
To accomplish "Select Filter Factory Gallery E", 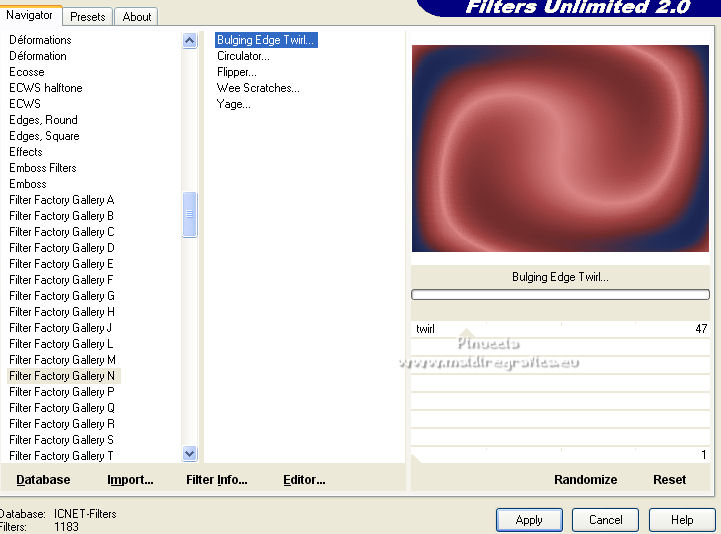I will point(61,264).
